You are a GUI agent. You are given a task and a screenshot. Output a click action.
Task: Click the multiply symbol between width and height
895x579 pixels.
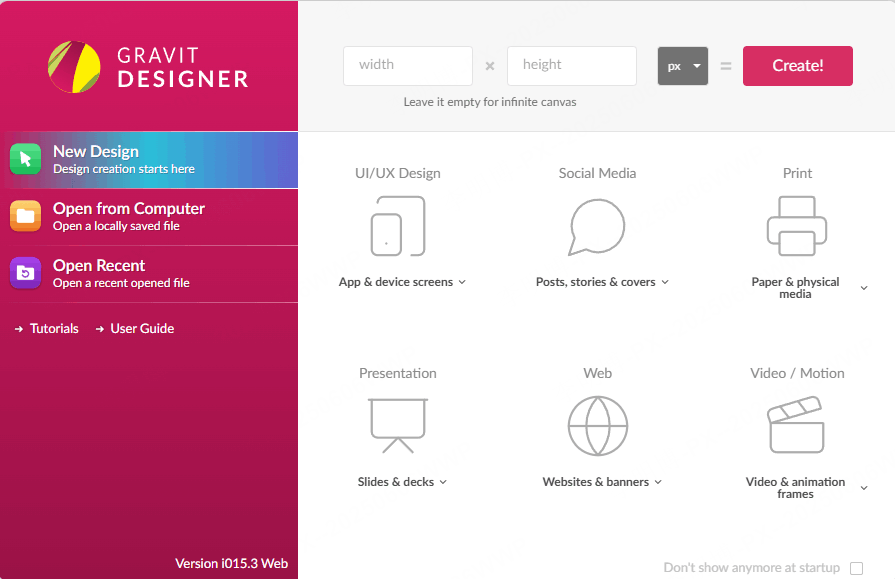pyautogui.click(x=490, y=66)
